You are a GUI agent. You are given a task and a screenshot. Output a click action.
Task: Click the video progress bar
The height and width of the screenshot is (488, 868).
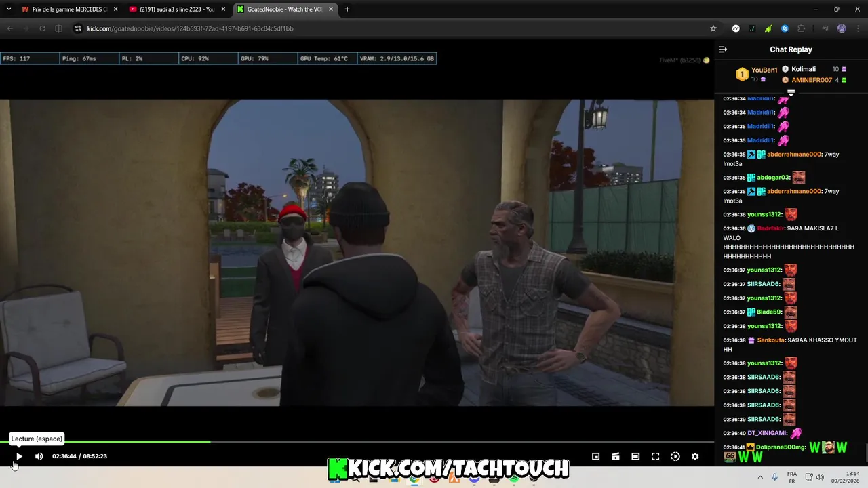[x=357, y=442]
